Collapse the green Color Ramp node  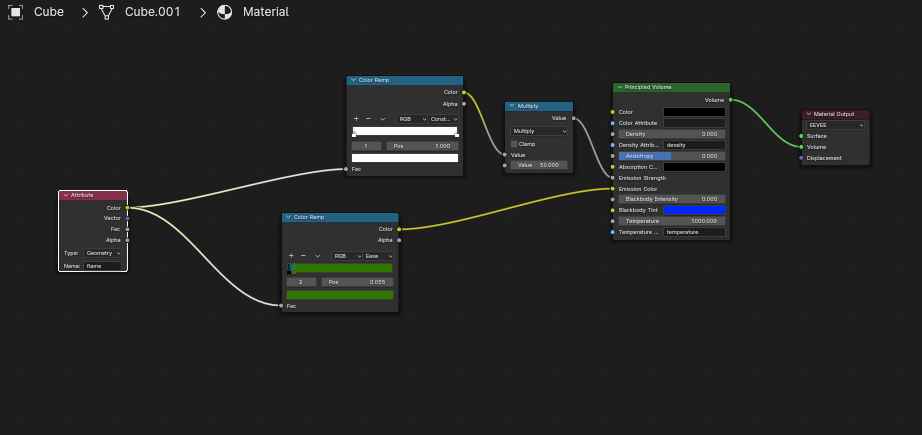[x=288, y=217]
